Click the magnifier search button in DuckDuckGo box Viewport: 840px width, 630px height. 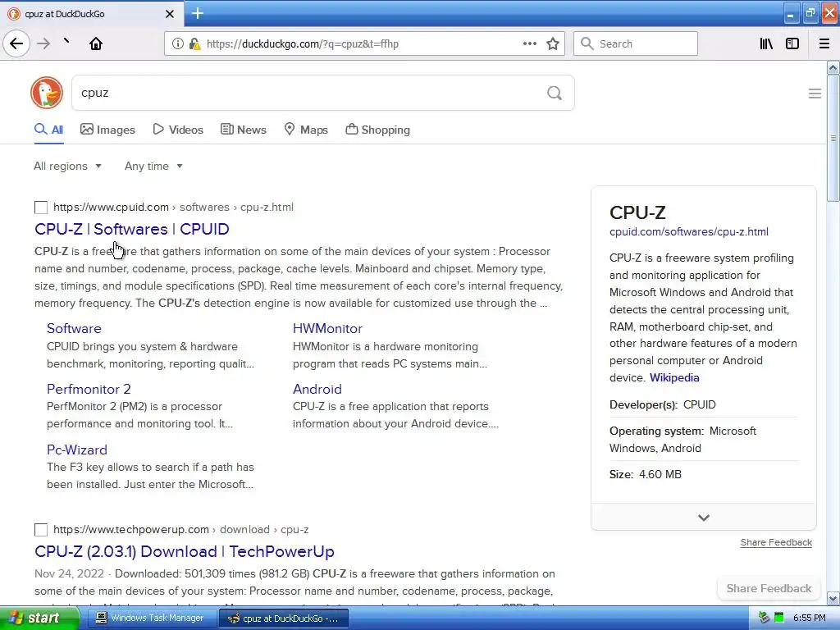coord(555,94)
